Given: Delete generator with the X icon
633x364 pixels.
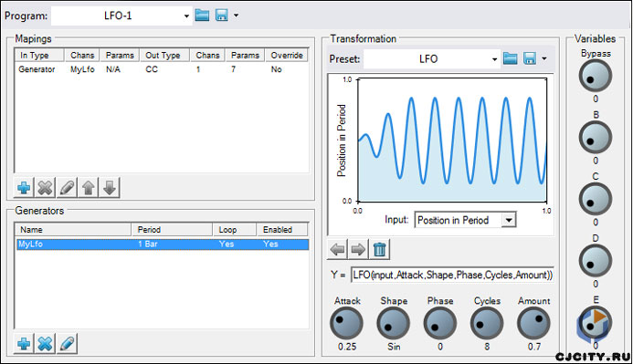Looking at the screenshot, I should pyautogui.click(x=46, y=343).
